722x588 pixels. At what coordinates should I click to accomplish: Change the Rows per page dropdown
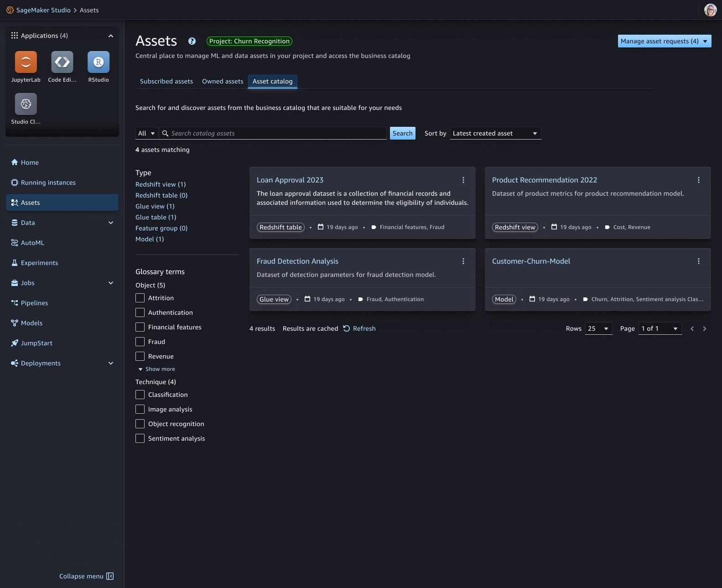[x=599, y=328]
